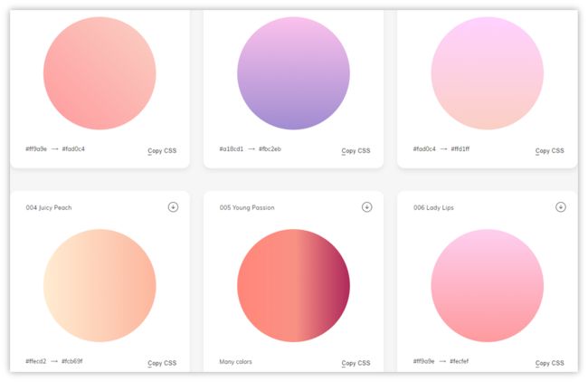
Task: Click the #ffecd2 hex code
Action: pyautogui.click(x=36, y=361)
